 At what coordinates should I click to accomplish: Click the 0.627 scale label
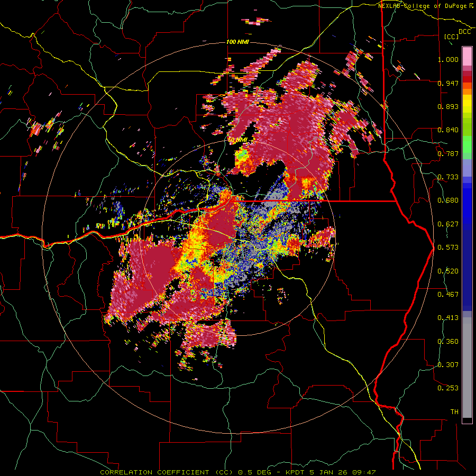coord(448,224)
